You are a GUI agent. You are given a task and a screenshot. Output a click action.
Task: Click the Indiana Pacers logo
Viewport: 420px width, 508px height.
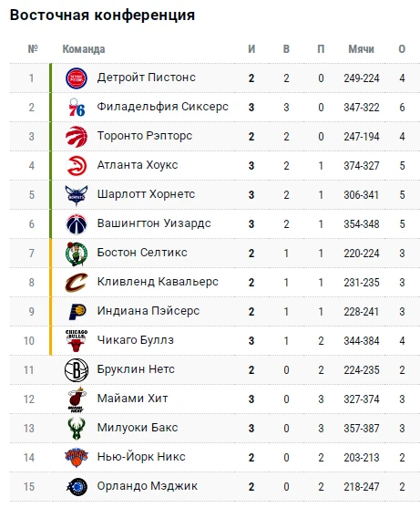click(x=77, y=311)
